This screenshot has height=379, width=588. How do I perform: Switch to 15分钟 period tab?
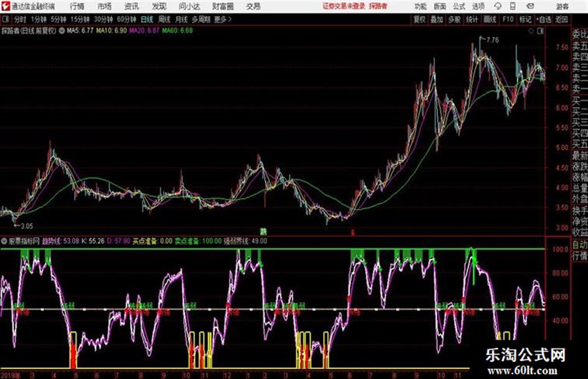pos(80,19)
